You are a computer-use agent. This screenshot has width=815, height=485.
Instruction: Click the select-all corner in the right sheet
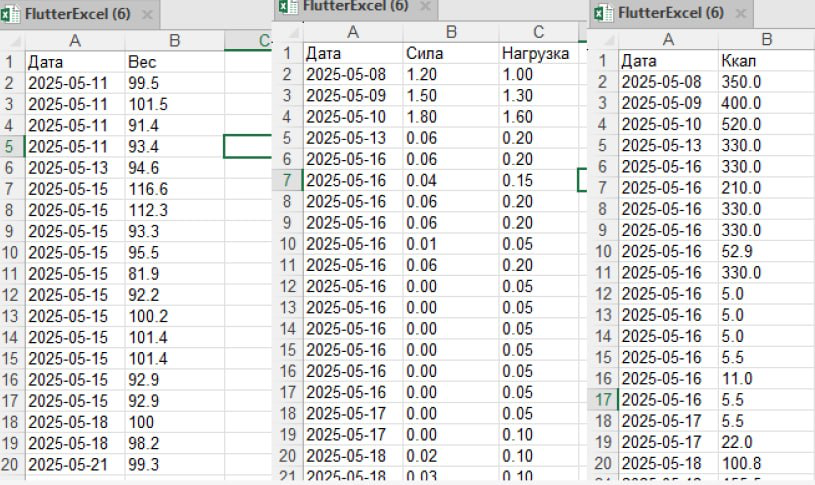click(x=603, y=39)
